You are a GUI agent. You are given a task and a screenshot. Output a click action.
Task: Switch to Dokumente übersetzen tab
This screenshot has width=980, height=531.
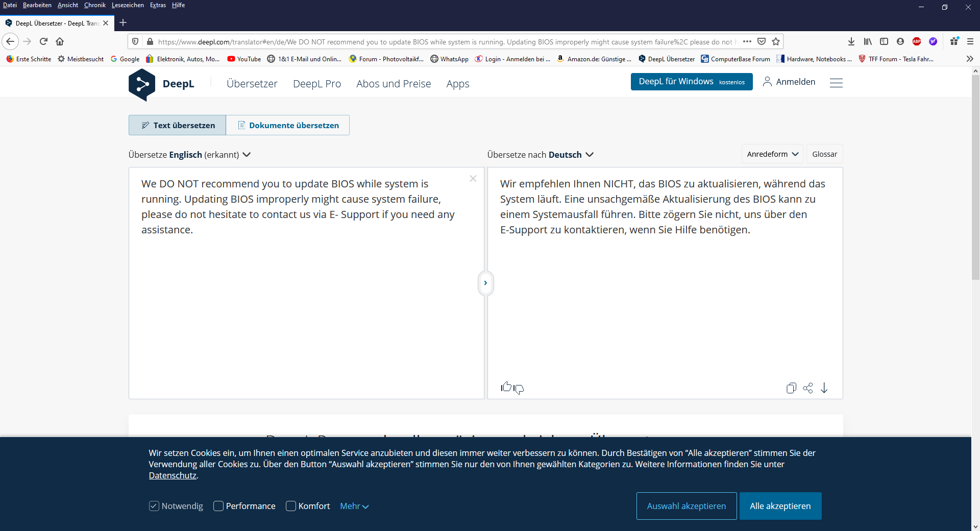[288, 125]
